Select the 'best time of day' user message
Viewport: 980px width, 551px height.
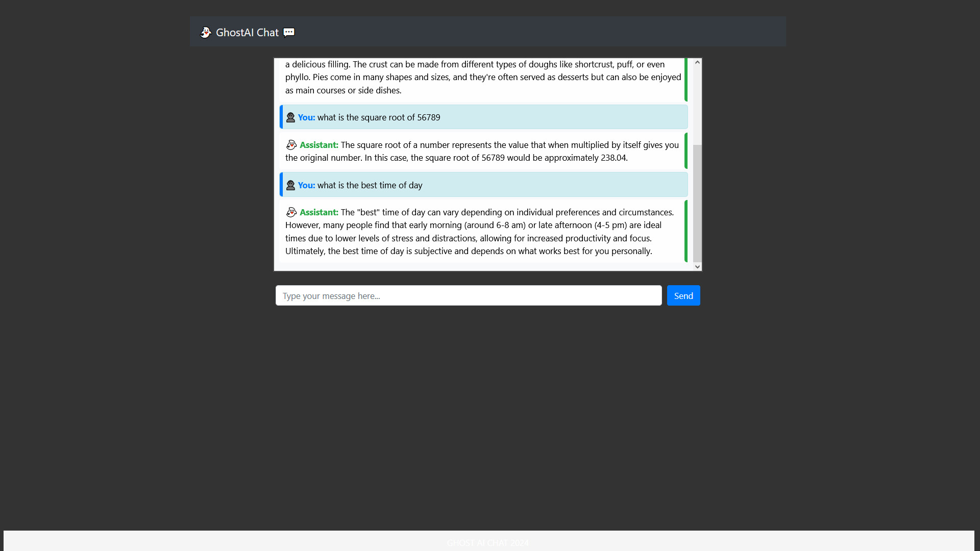[370, 185]
